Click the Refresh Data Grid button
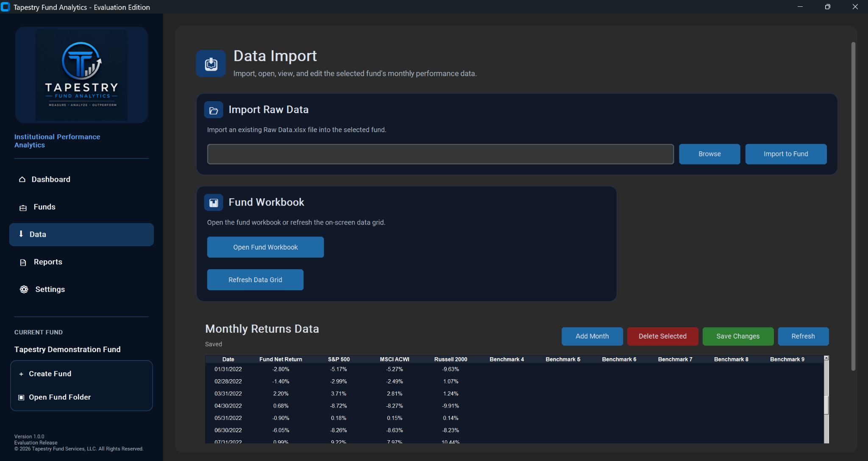The width and height of the screenshot is (868, 461). pyautogui.click(x=255, y=280)
